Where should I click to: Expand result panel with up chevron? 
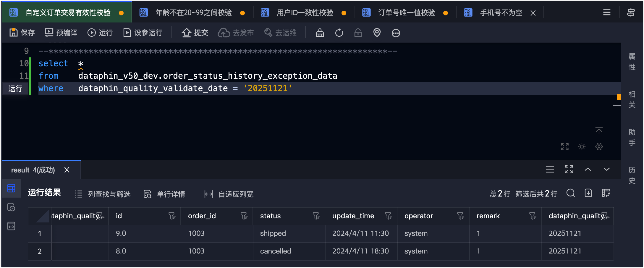tap(588, 169)
